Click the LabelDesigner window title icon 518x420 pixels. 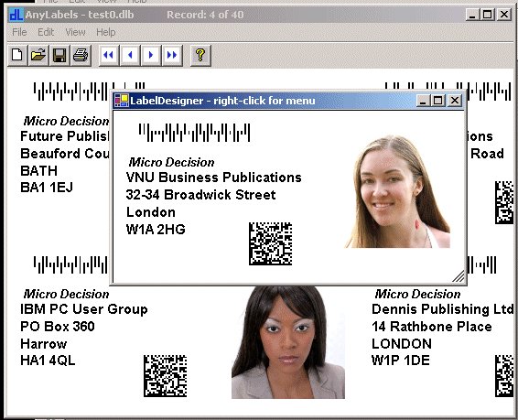pyautogui.click(x=121, y=101)
